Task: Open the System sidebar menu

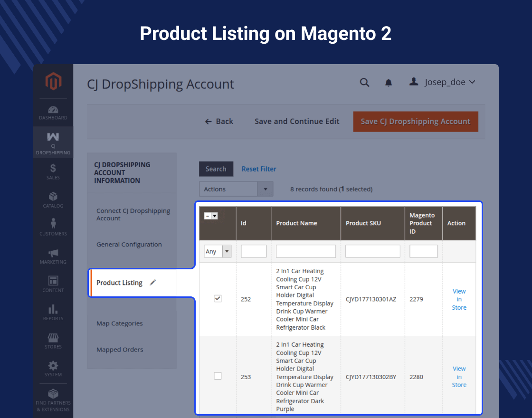Action: point(53,369)
